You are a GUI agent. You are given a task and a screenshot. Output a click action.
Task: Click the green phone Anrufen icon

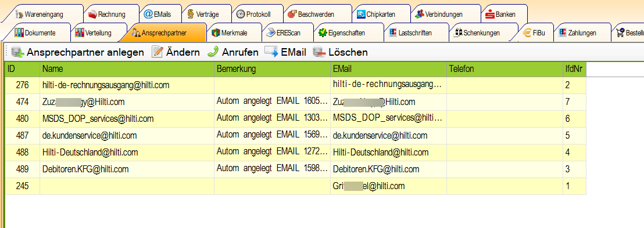click(213, 52)
